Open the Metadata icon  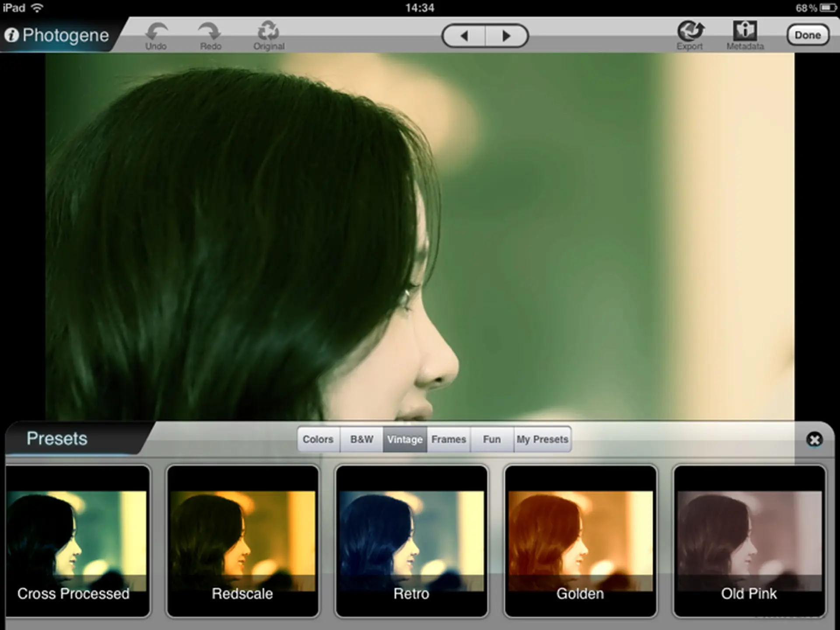(745, 31)
